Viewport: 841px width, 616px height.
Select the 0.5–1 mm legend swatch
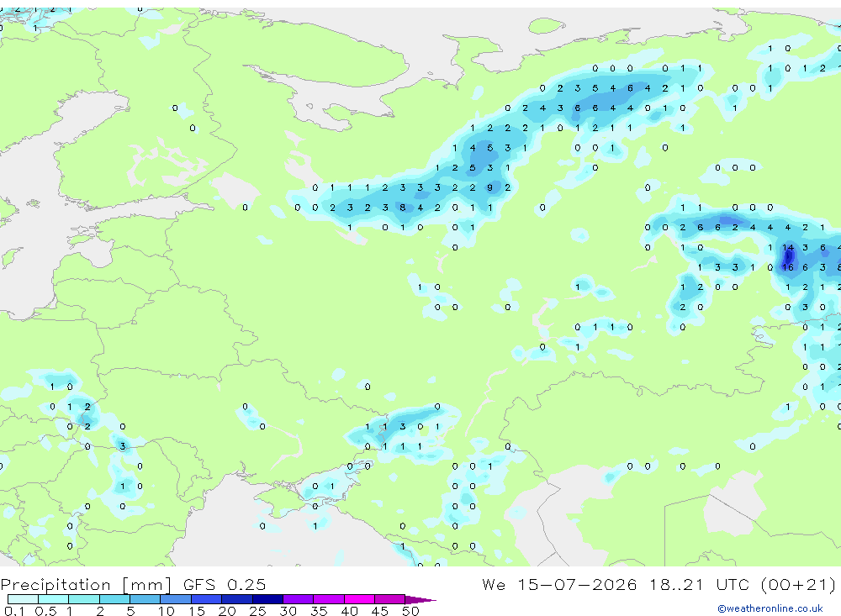tap(53, 599)
